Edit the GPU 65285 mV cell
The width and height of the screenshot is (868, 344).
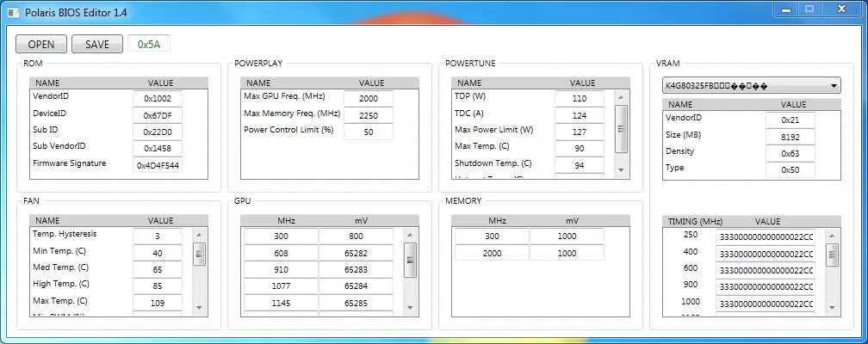pos(356,303)
